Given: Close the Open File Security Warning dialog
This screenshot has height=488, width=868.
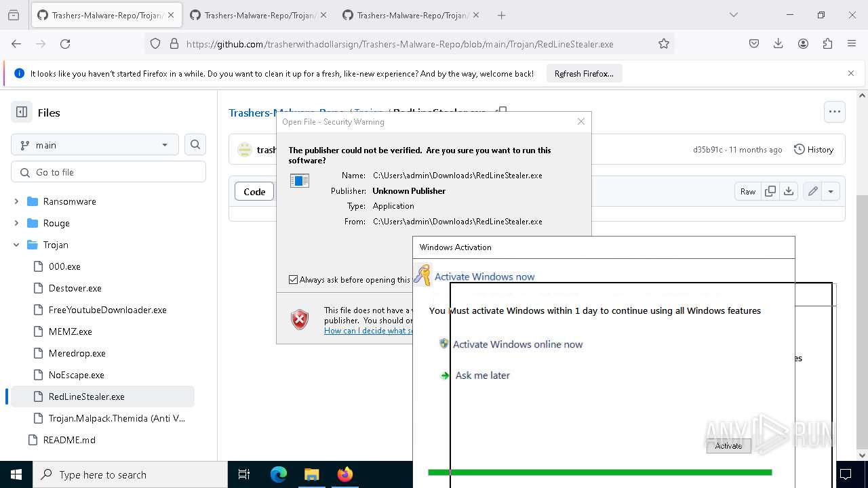Looking at the screenshot, I should click(x=580, y=121).
